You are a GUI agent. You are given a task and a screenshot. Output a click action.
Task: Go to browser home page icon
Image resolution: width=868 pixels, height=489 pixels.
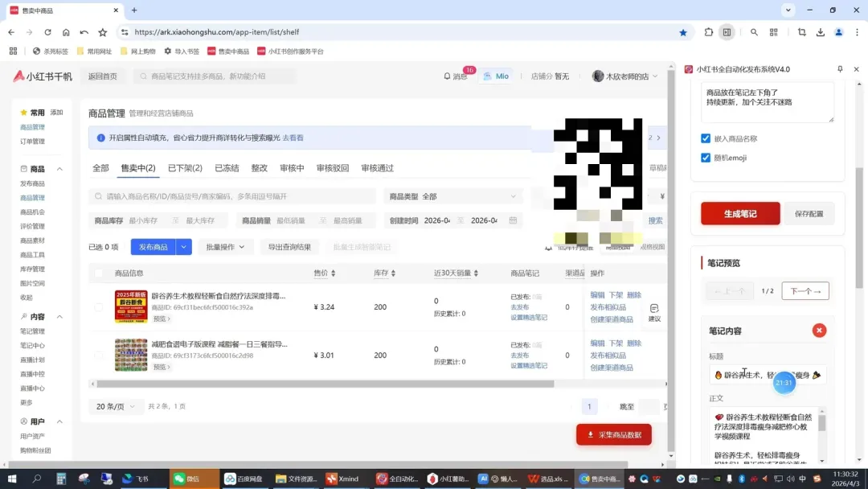66,32
